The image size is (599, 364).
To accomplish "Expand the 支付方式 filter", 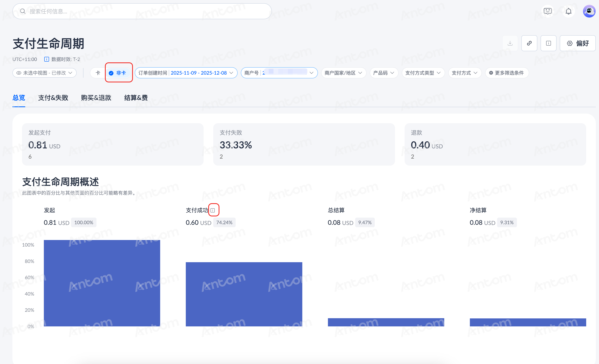I will coord(465,73).
